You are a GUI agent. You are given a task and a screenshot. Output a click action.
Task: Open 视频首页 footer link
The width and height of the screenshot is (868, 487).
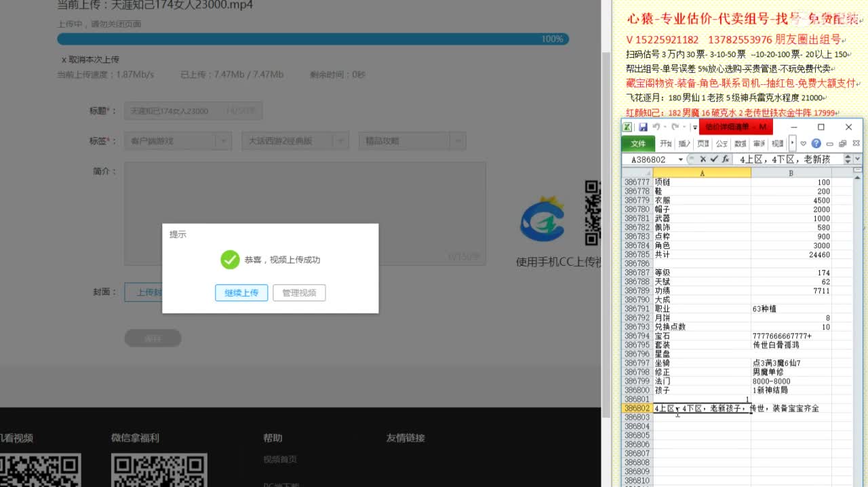280,459
